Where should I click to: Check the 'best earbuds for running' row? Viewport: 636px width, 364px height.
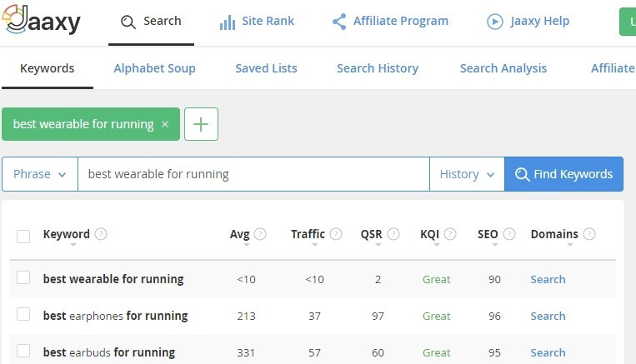[23, 351]
